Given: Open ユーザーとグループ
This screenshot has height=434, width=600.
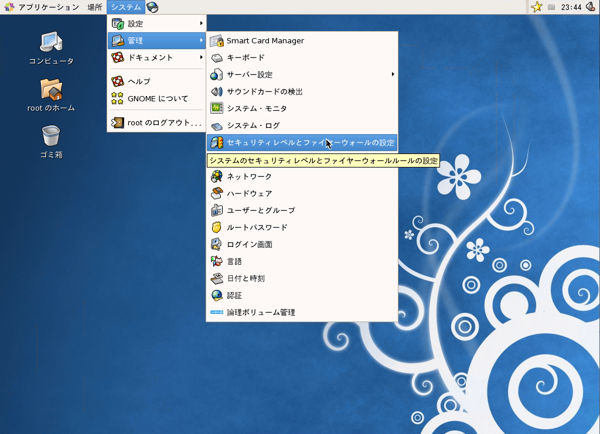Looking at the screenshot, I should point(302,210).
